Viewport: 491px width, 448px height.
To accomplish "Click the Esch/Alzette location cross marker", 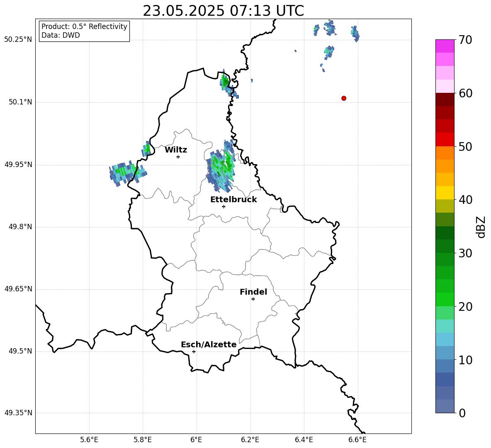I will [194, 351].
